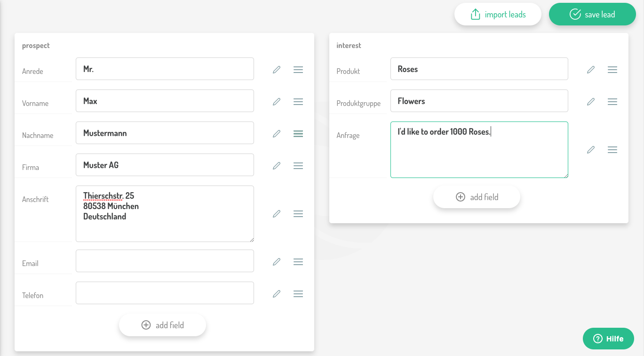
Task: Click the Nachname field containing Mustermann
Action: [x=165, y=133]
